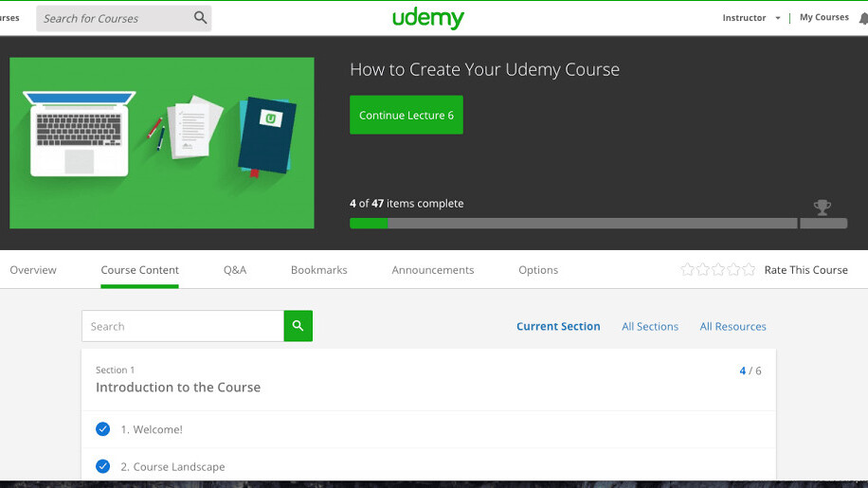Click the Search for Courses field
868x488 pixels.
[x=114, y=18]
